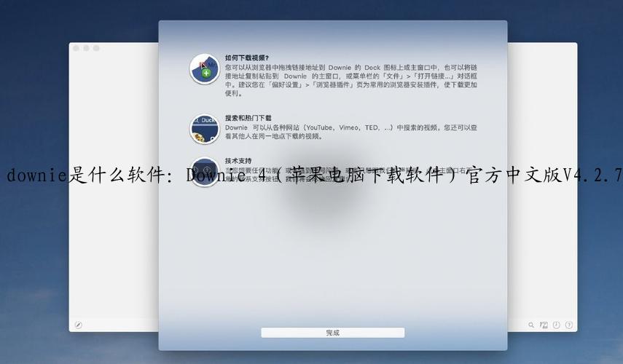Viewport: 623px width, 364px height.
Task: Click the 完成 button on the welcome sheet
Action: click(332, 333)
